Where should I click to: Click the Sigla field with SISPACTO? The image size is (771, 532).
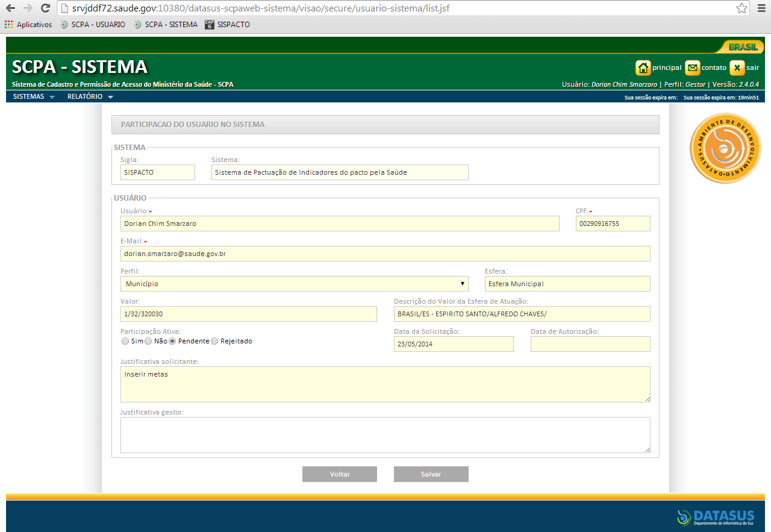click(x=158, y=172)
